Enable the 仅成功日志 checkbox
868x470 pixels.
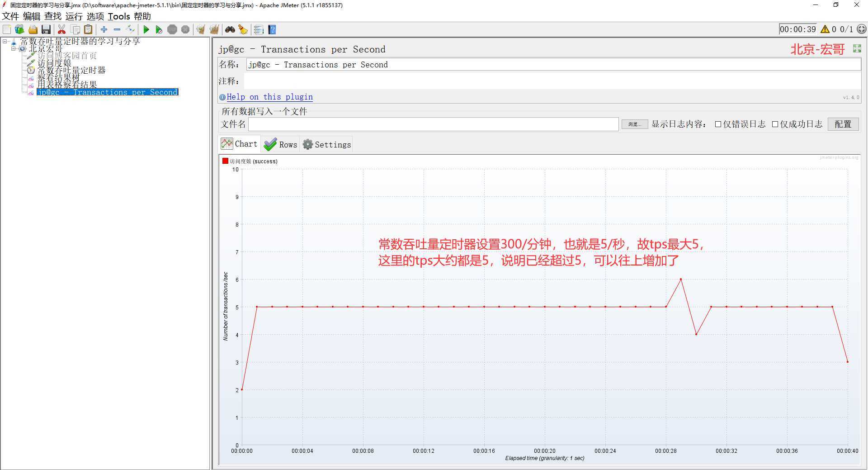point(775,124)
